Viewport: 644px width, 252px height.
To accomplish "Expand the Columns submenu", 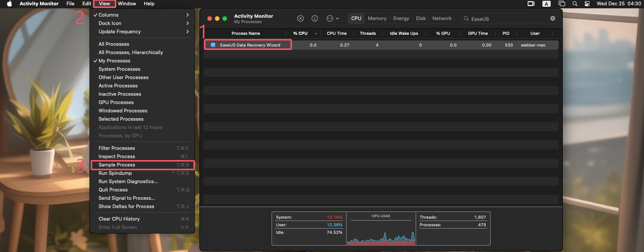I will (142, 15).
